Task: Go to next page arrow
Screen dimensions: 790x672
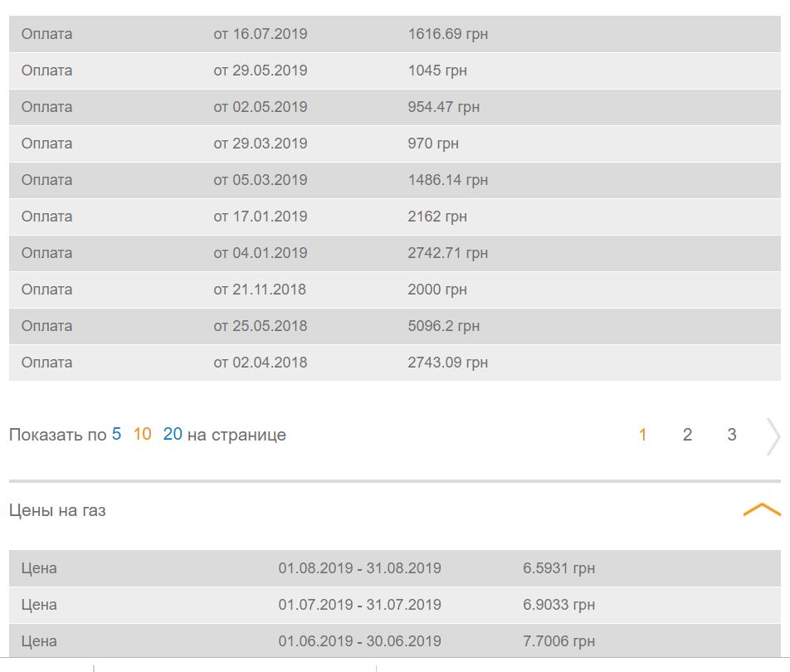Action: click(773, 436)
